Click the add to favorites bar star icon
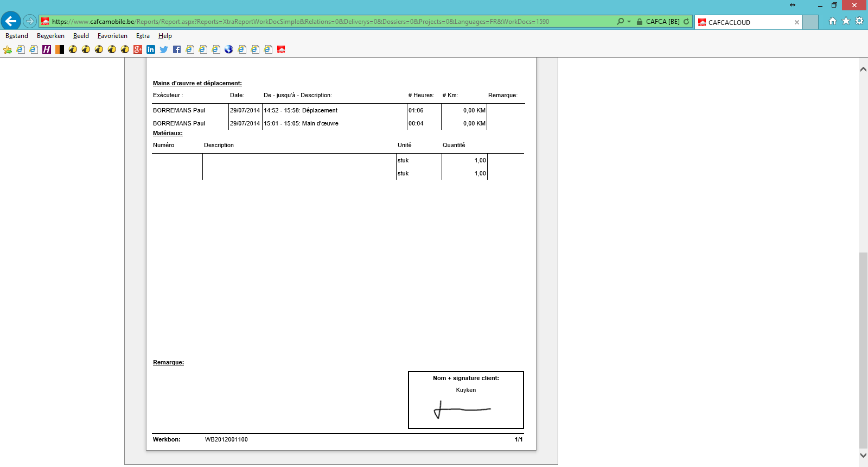Screen dimensions: 868x467 (8, 49)
